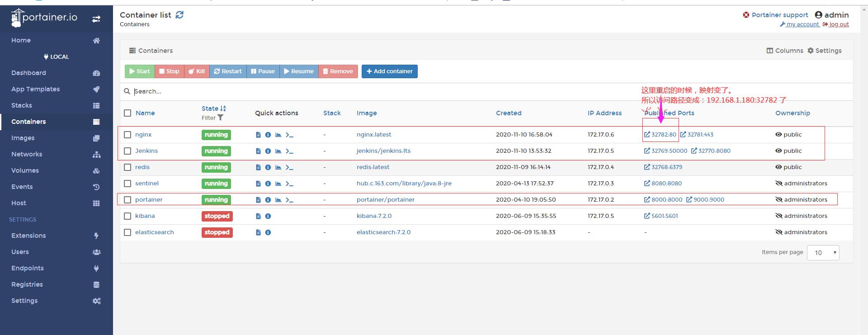Open App Templates in the sidebar
The height and width of the screenshot is (335, 868).
[x=57, y=89]
